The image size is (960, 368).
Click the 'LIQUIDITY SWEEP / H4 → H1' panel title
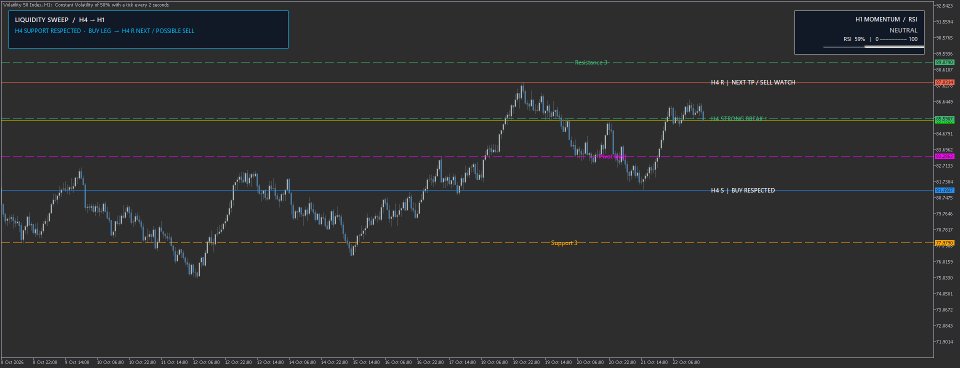coord(59,20)
